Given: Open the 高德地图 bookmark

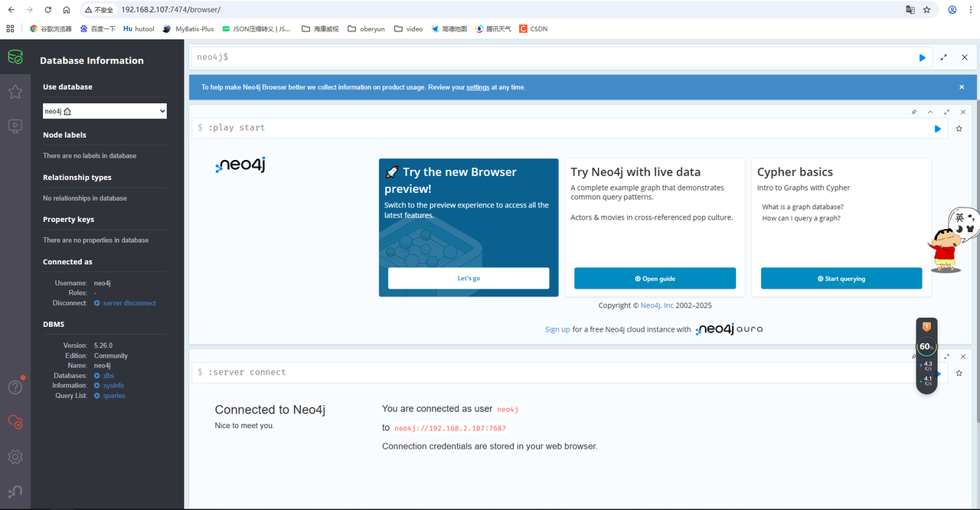Looking at the screenshot, I should pyautogui.click(x=449, y=28).
